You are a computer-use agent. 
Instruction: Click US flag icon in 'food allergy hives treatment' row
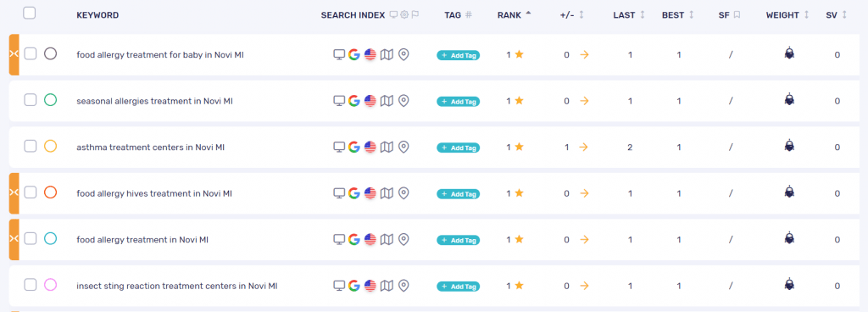tap(370, 193)
